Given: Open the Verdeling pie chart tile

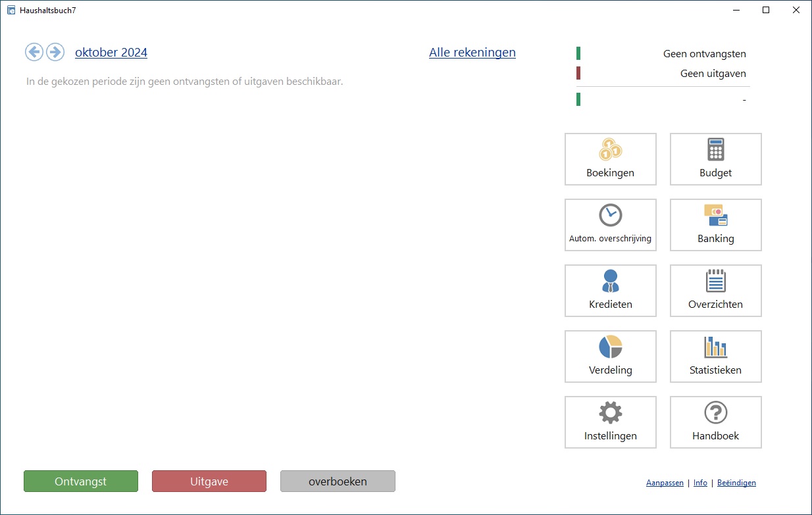Looking at the screenshot, I should pyautogui.click(x=610, y=356).
